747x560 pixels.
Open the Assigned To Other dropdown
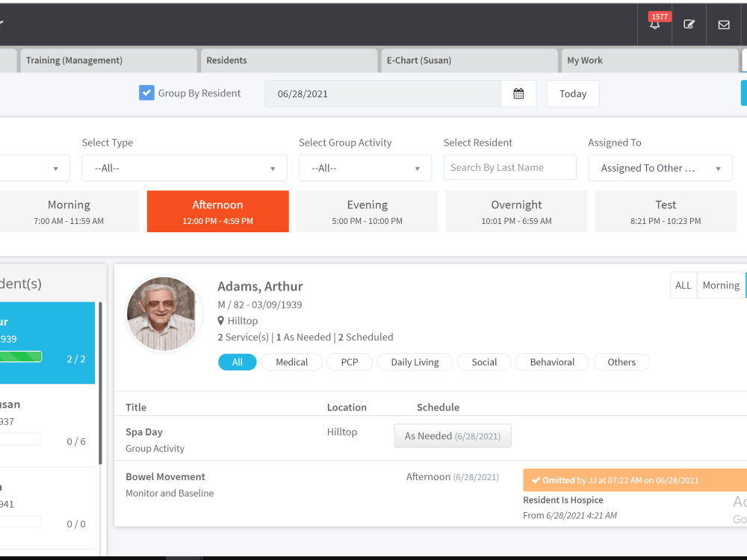click(x=660, y=168)
